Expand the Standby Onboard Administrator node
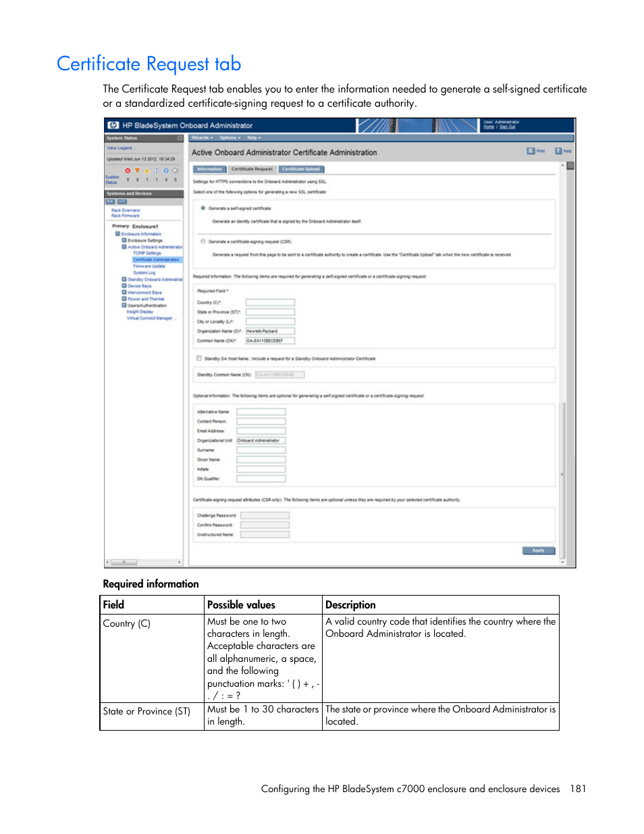Viewport: 644px width, 834px height. tap(124, 279)
